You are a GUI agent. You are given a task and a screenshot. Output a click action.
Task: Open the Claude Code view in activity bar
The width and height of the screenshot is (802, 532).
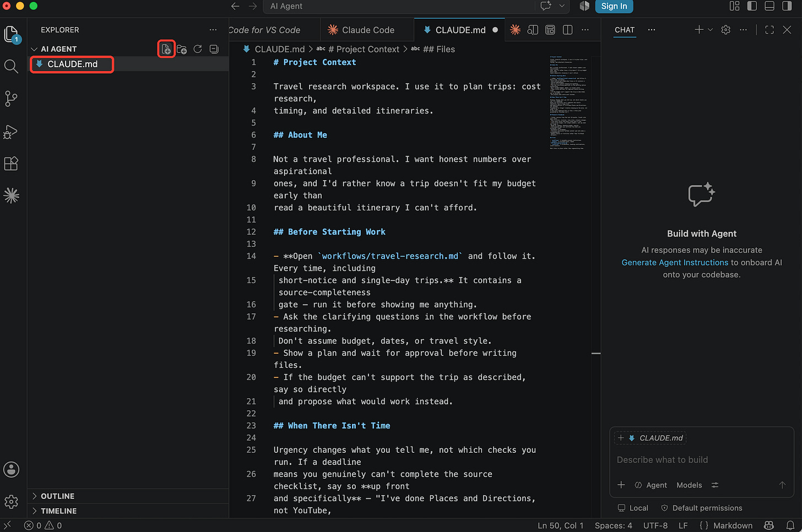click(11, 196)
